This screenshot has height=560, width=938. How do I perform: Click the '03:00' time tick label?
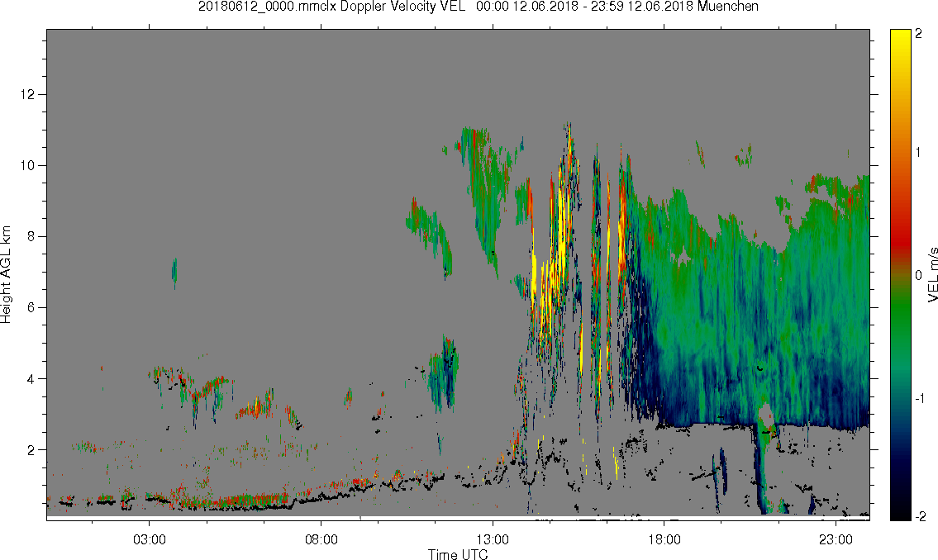coord(150,539)
